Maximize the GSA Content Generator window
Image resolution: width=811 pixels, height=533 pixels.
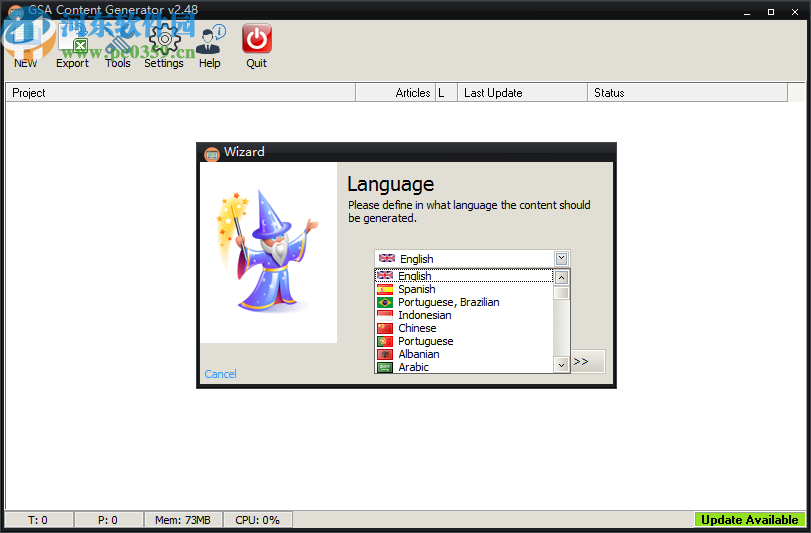click(x=771, y=12)
